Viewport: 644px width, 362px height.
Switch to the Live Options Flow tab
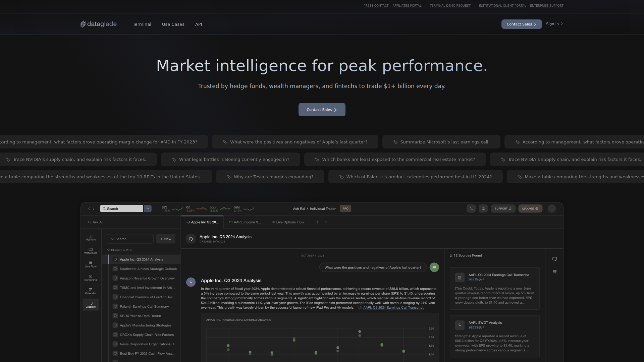(x=288, y=222)
